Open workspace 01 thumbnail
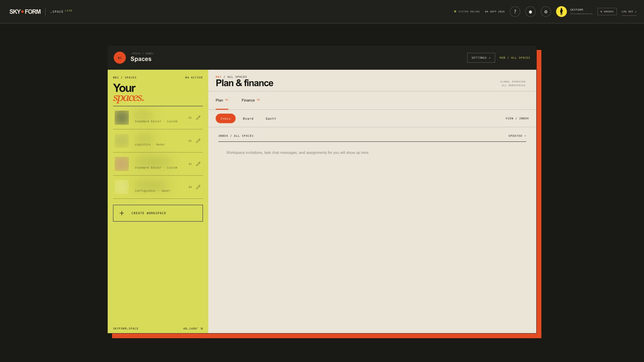This screenshot has height=362, width=644. click(122, 118)
